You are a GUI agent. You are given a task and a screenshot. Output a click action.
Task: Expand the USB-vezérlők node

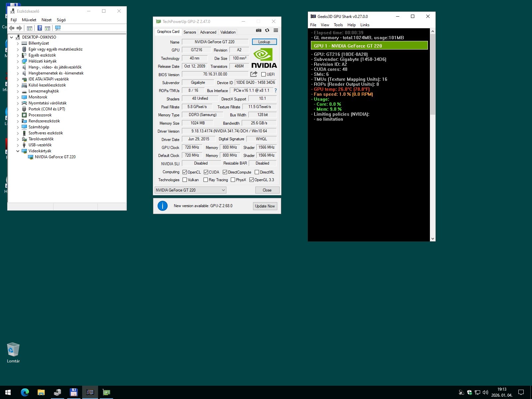18,145
